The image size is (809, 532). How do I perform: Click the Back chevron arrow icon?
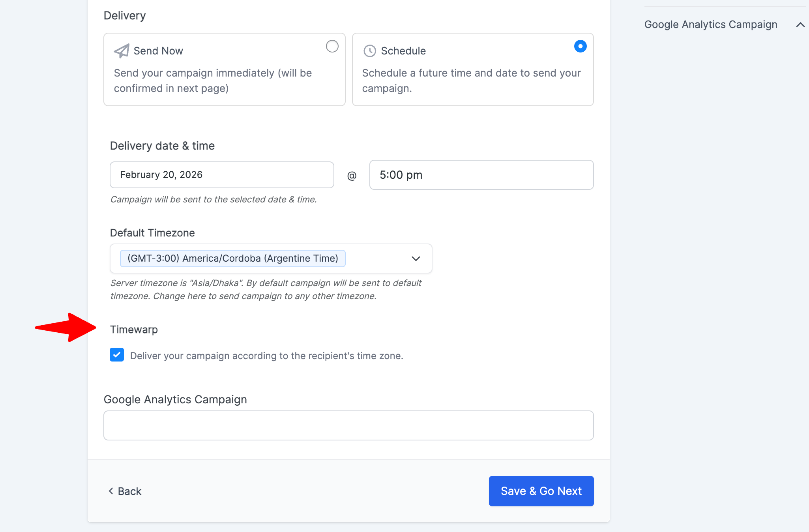pyautogui.click(x=111, y=491)
